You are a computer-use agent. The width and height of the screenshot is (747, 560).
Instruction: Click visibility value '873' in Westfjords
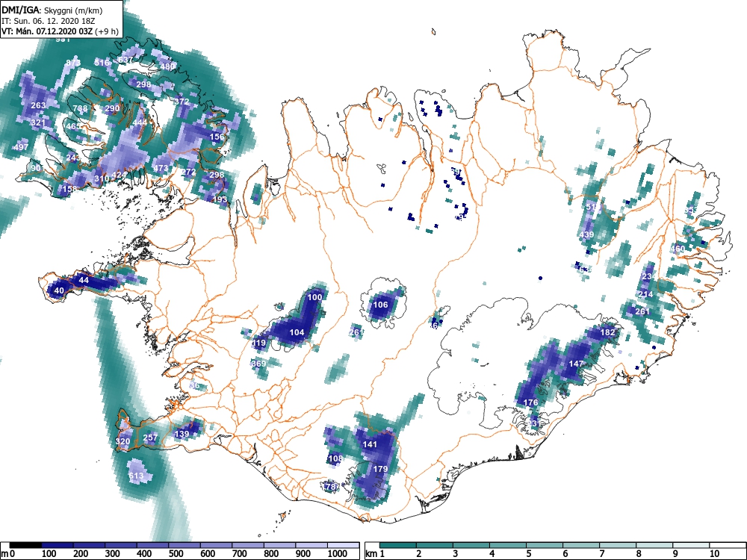click(73, 63)
